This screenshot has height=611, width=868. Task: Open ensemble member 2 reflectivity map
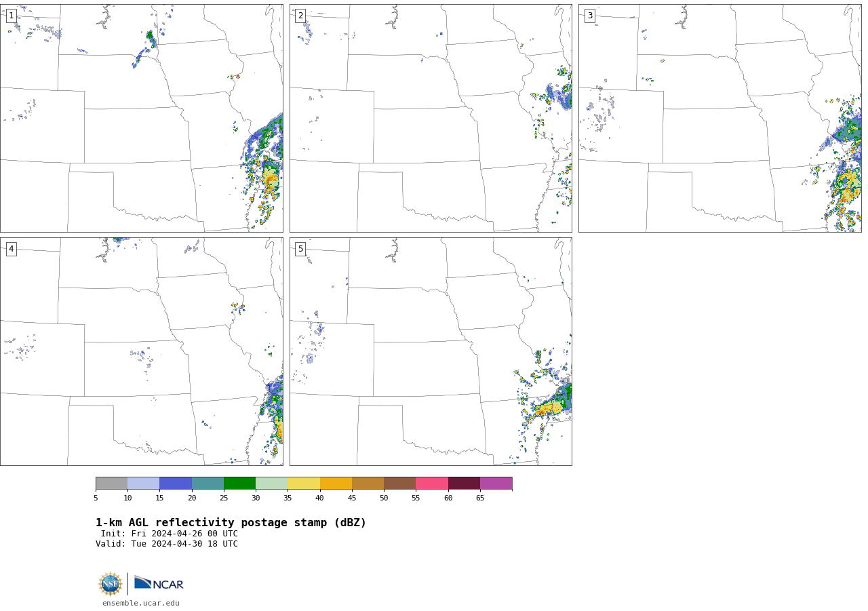(431, 119)
